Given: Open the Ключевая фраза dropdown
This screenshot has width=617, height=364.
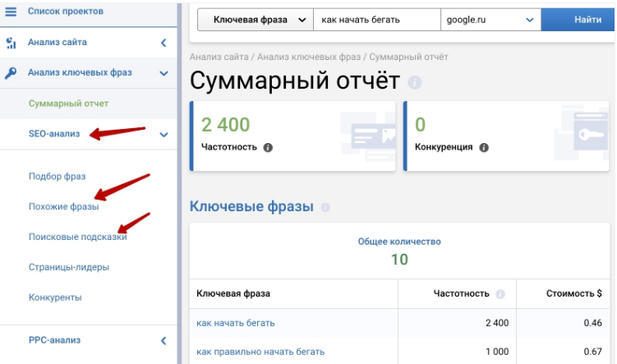Looking at the screenshot, I should click(x=256, y=20).
